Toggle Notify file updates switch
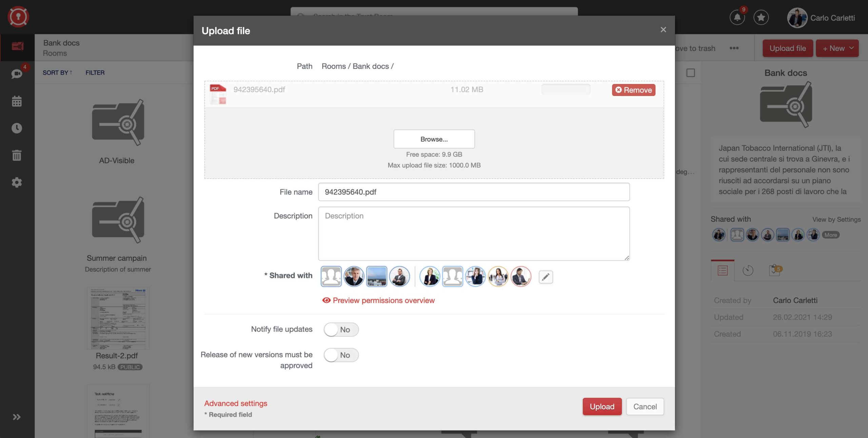Viewport: 868px width, 438px height. tap(341, 330)
